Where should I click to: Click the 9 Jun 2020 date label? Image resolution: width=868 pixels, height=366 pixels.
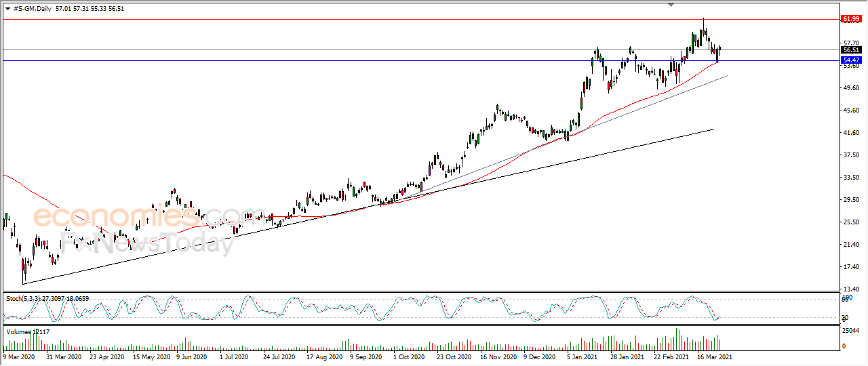(x=193, y=356)
